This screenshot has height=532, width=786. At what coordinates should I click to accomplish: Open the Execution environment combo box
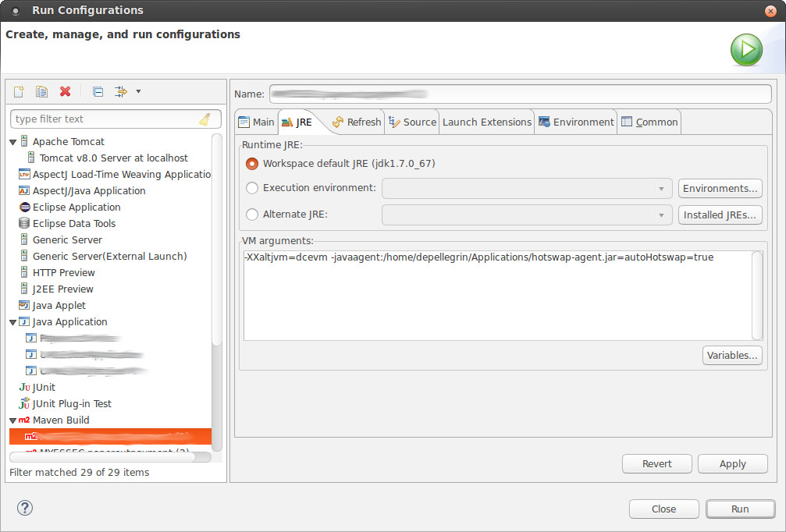(527, 188)
